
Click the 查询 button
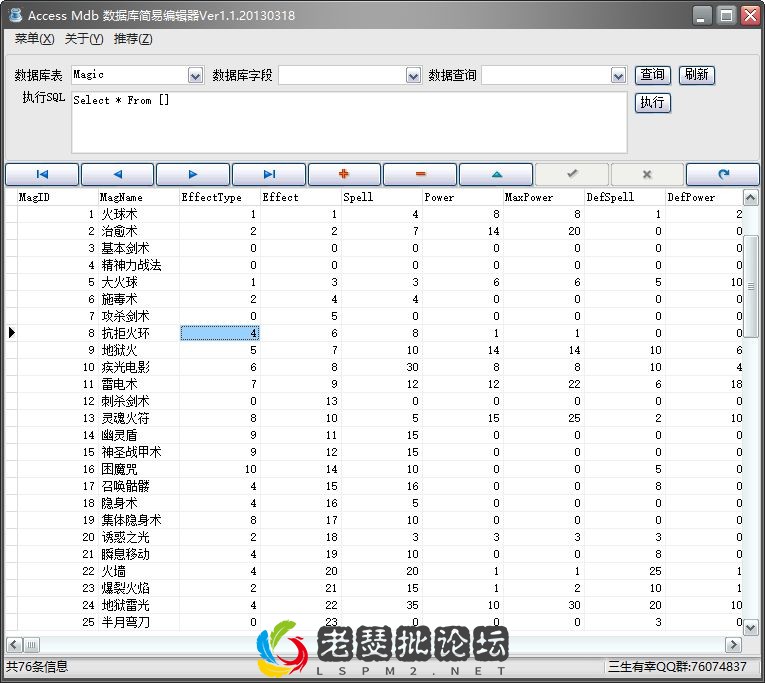pyautogui.click(x=653, y=75)
